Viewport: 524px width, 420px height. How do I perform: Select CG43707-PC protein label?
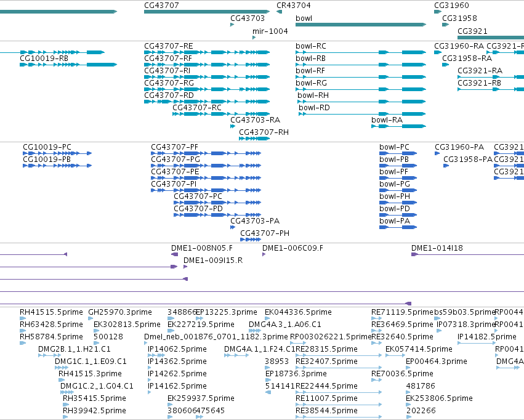point(198,196)
